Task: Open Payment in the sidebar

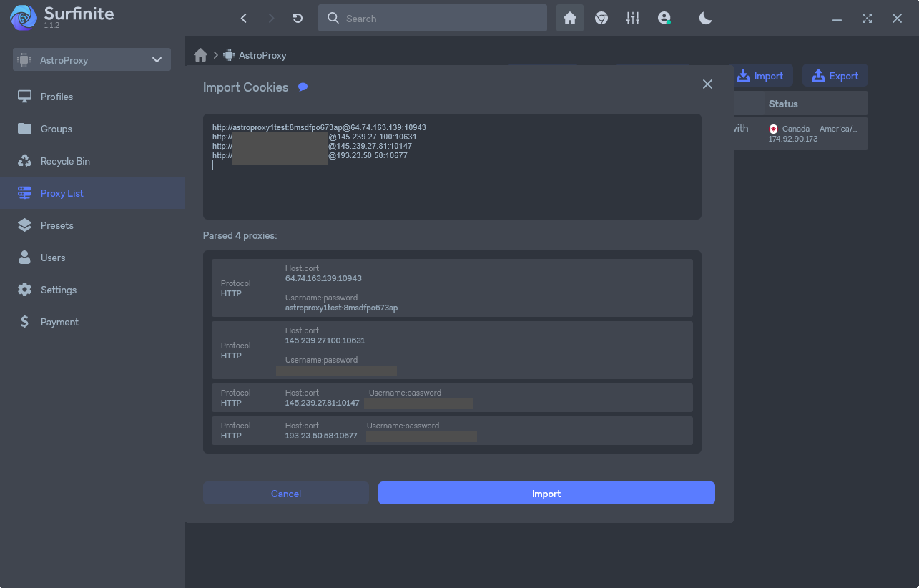Action: click(x=92, y=322)
